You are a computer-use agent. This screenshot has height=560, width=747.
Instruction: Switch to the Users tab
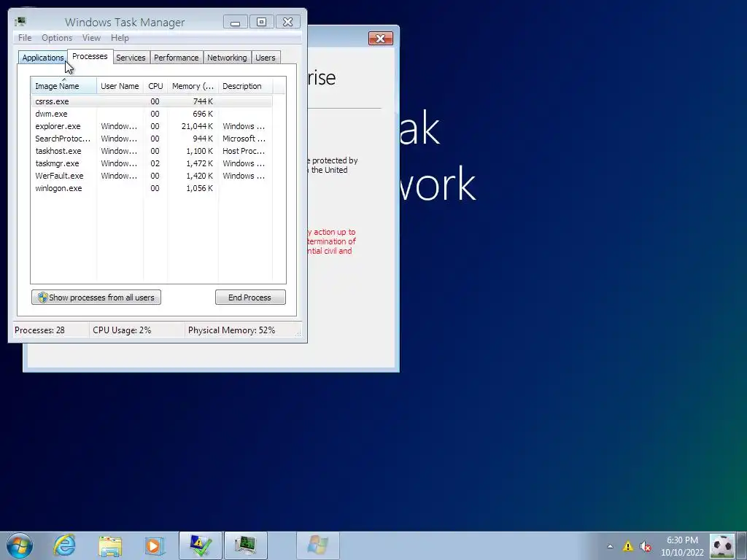265,58
